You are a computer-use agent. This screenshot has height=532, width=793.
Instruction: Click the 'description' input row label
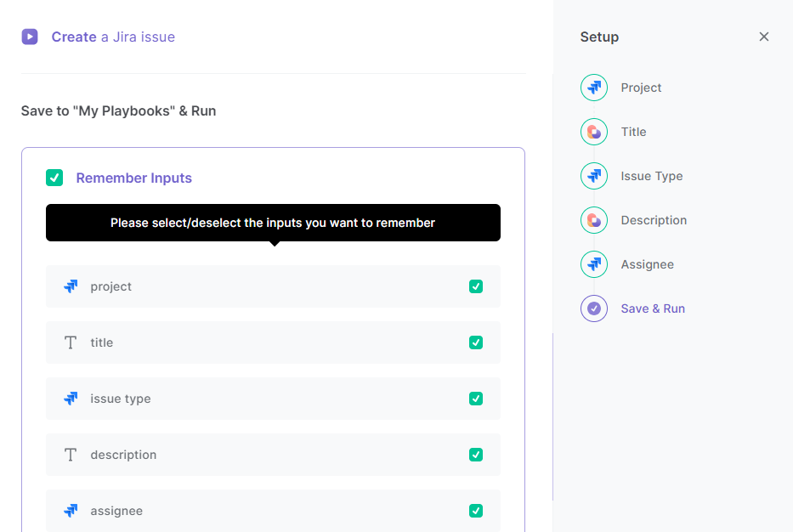coord(123,456)
